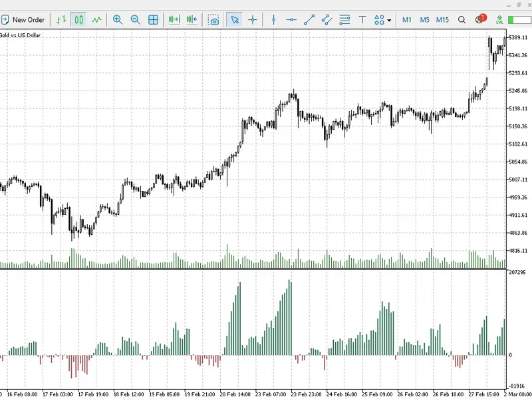
Task: Tile chart windows using the grid icon
Action: 154,20
